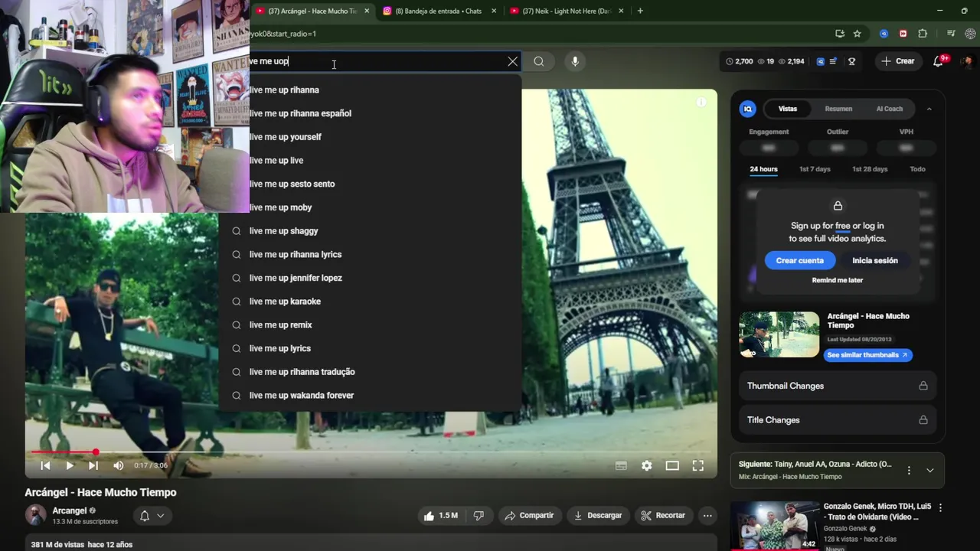The image size is (980, 551).
Task: Click the Recortar clip button
Action: point(663,516)
